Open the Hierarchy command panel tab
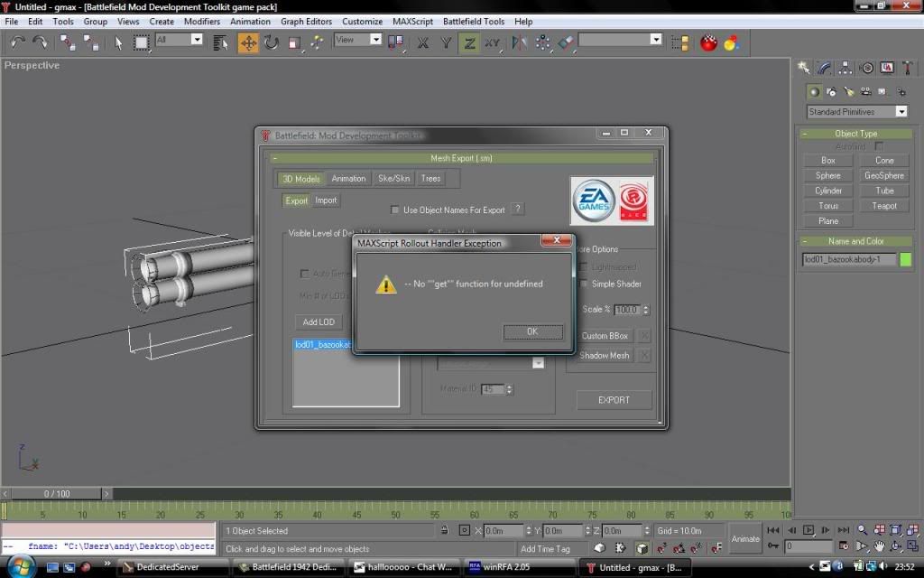This screenshot has width=924, height=578. tap(845, 68)
